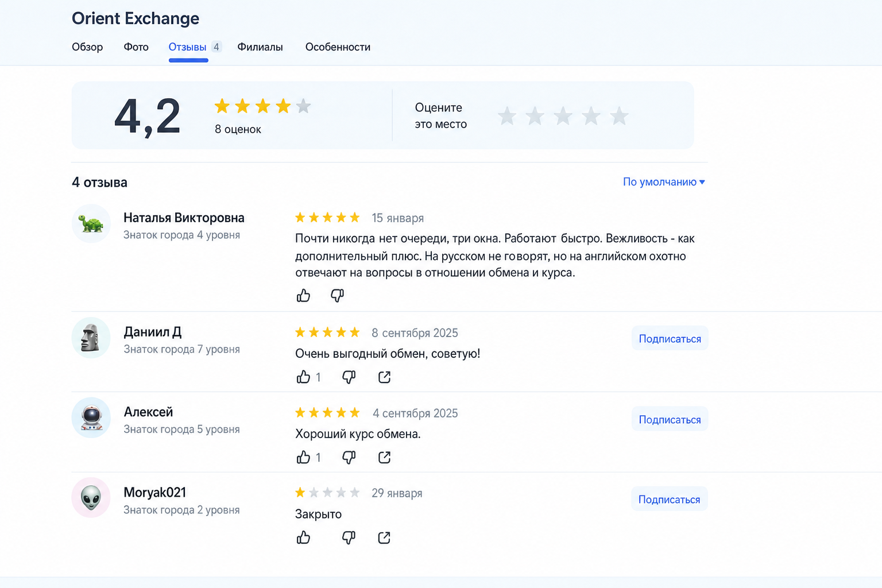Share Даниил Д's review via share icon
This screenshot has width=882, height=588.
click(384, 377)
